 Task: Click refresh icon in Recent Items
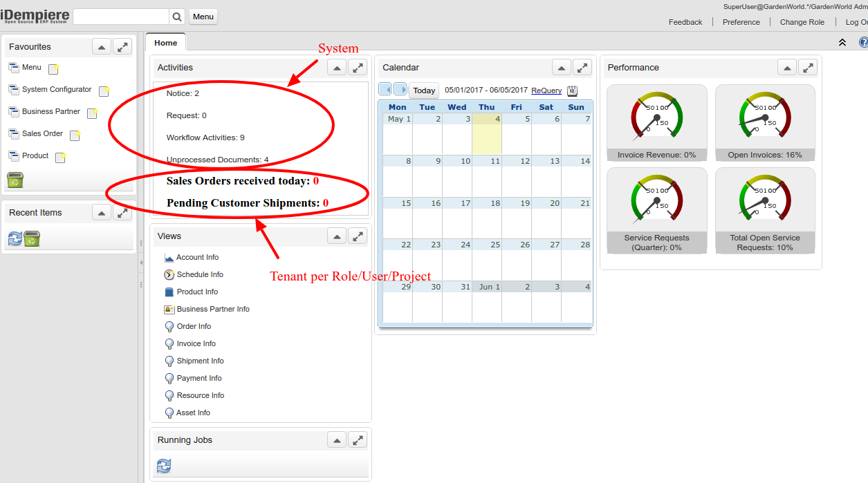click(x=15, y=239)
